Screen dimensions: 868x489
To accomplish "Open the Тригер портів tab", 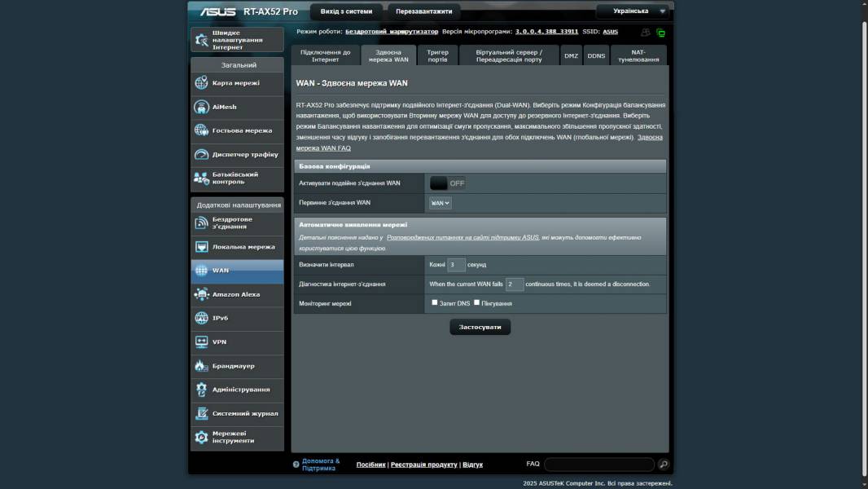I will 437,55.
